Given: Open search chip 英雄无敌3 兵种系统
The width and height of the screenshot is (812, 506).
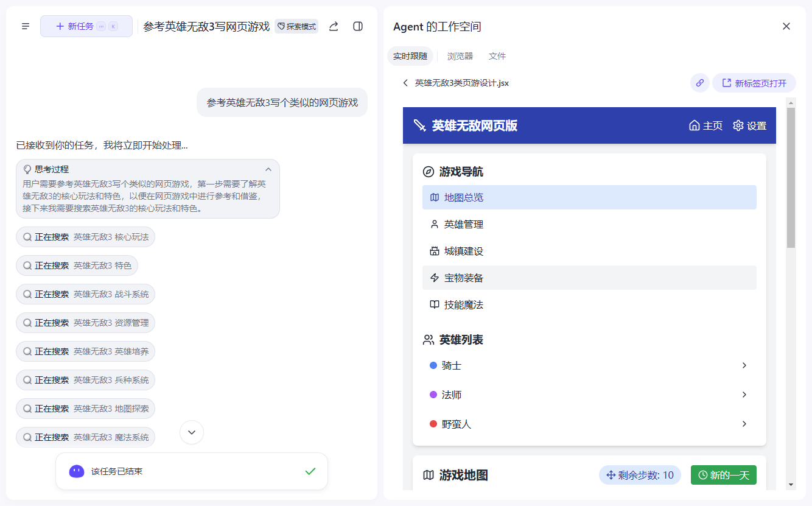Looking at the screenshot, I should pyautogui.click(x=86, y=380).
